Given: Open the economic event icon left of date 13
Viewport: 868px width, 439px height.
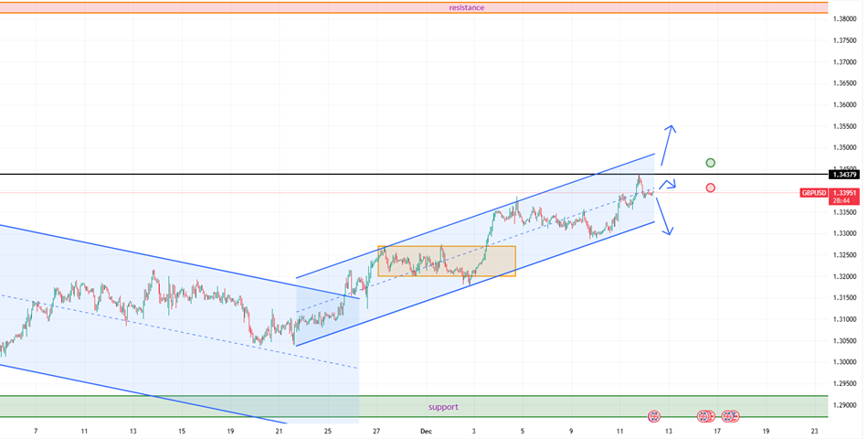Looking at the screenshot, I should 653,416.
